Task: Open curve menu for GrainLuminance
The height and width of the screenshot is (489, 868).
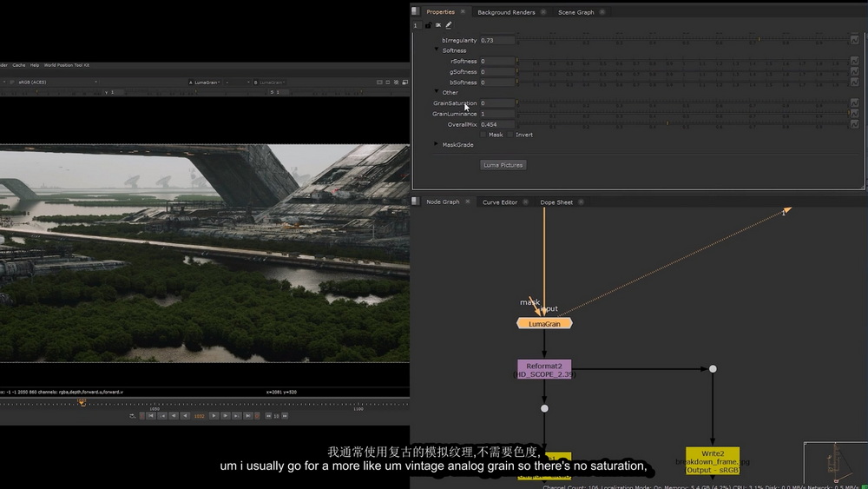Action: point(854,114)
